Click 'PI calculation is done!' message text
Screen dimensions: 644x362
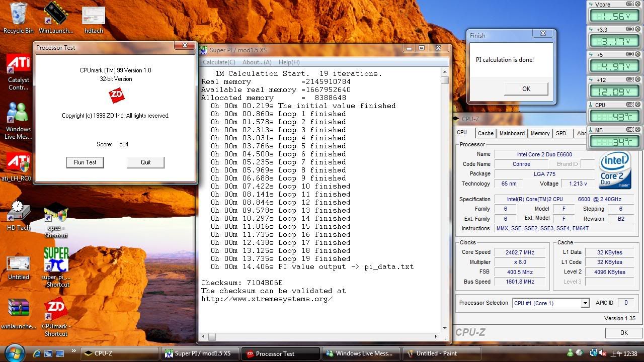point(505,60)
